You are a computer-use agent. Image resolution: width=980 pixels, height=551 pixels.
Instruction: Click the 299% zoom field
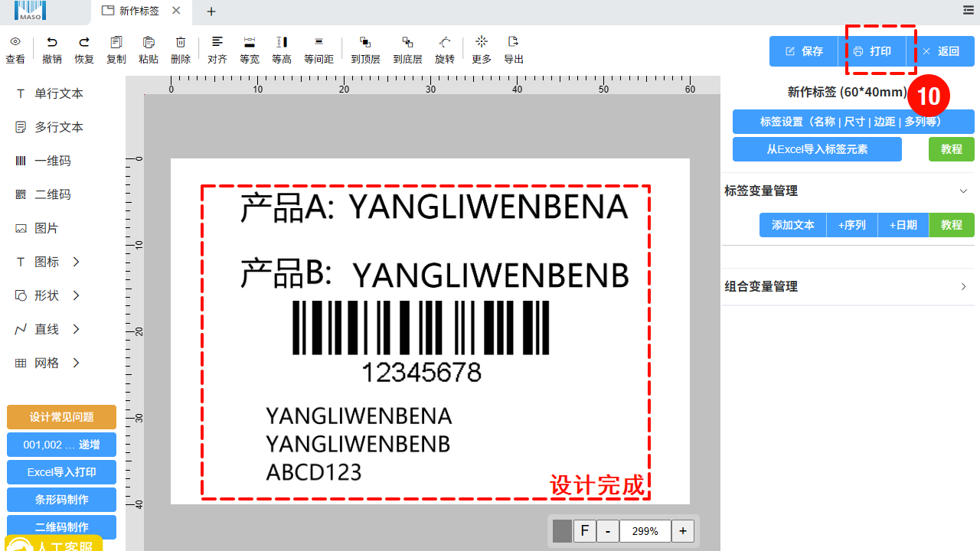tap(645, 531)
